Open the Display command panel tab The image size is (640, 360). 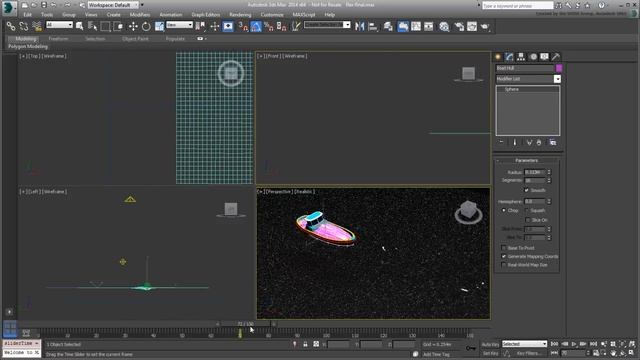[x=544, y=57]
